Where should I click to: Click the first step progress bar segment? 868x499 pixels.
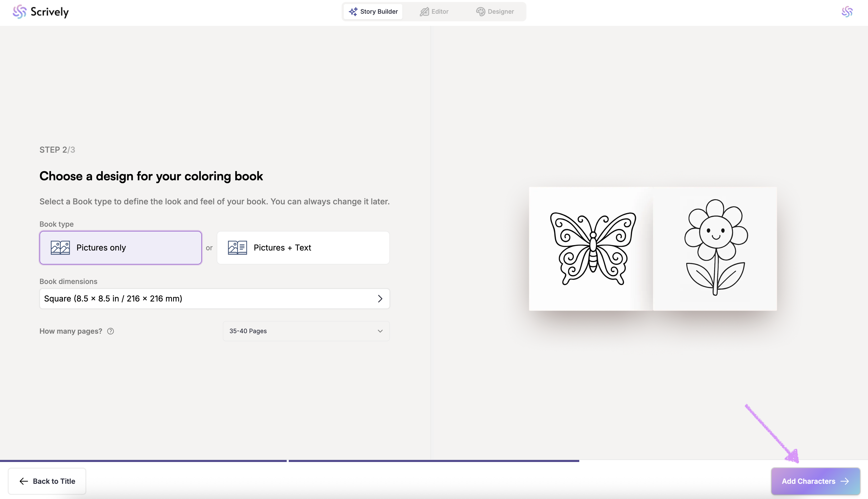click(x=143, y=461)
